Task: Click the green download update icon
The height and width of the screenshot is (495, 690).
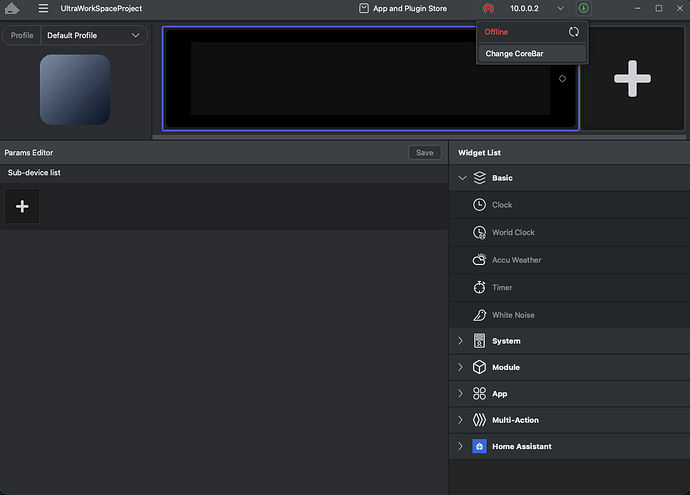Action: pyautogui.click(x=584, y=8)
